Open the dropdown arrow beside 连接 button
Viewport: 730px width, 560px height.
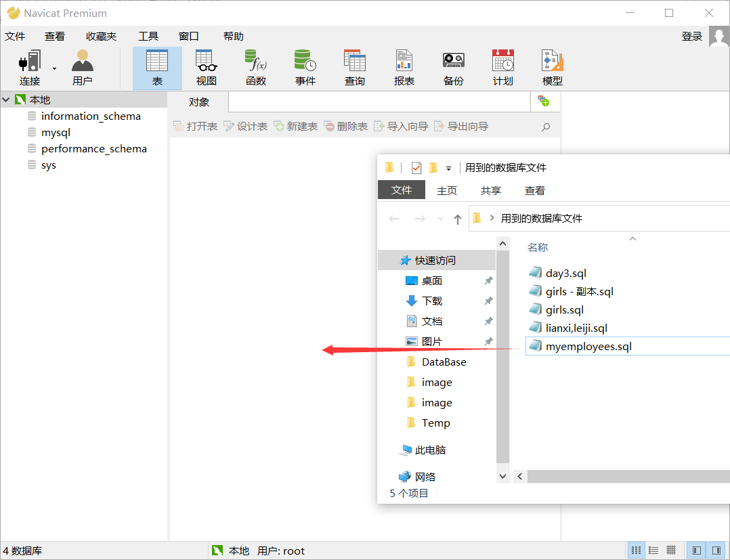[54, 68]
